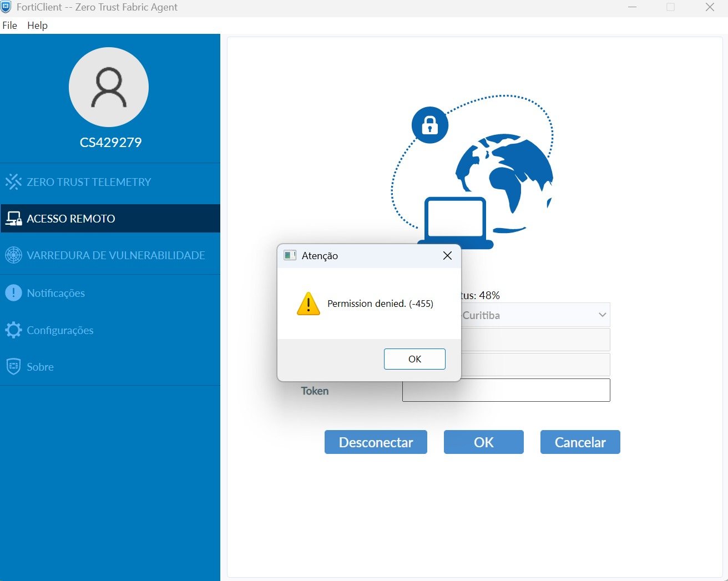Click the Permission denied. (-455) message
This screenshot has height=581, width=728.
point(380,304)
